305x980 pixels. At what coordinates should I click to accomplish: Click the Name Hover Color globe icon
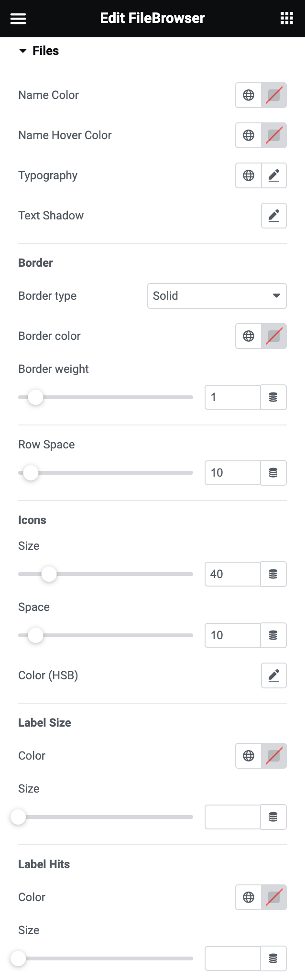click(248, 135)
